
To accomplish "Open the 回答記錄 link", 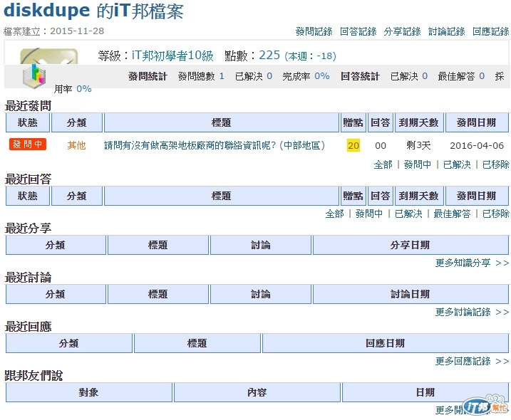I will coord(358,31).
